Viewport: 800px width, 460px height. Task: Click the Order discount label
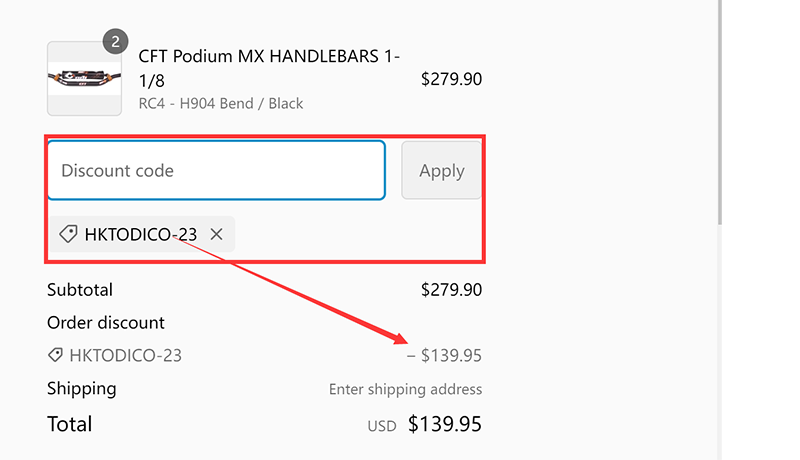tap(106, 323)
